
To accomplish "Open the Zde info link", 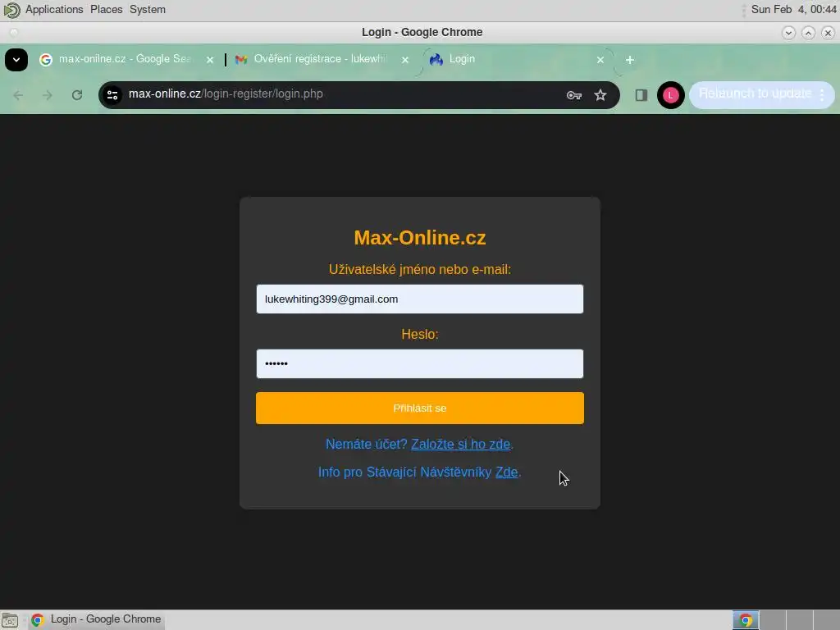I will click(506, 472).
